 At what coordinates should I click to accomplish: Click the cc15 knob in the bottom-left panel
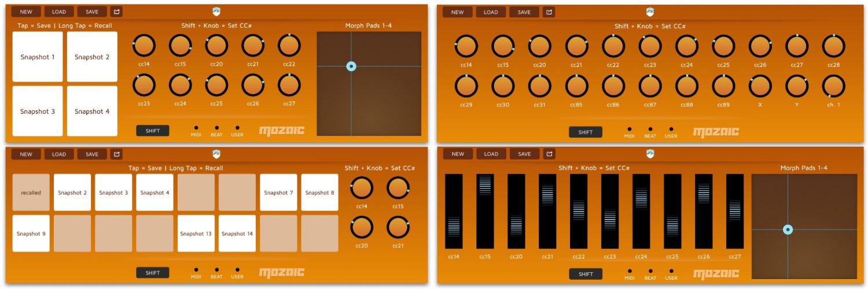point(398,188)
